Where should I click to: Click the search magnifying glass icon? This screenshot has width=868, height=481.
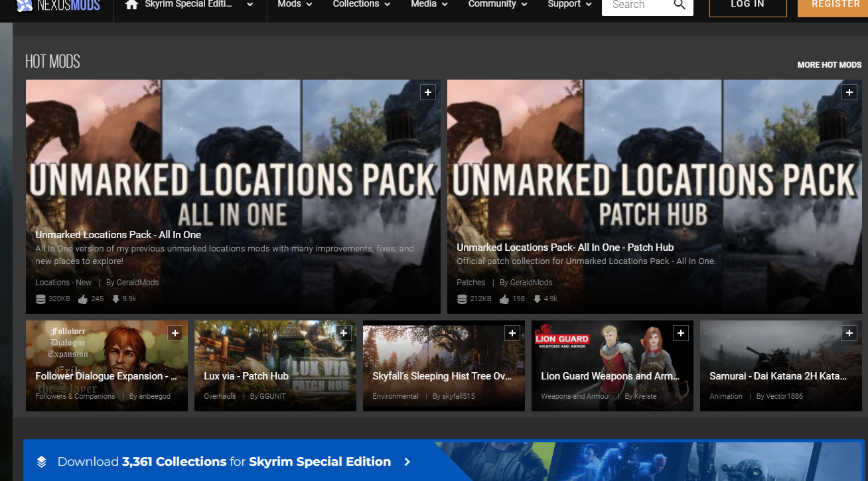click(x=680, y=5)
